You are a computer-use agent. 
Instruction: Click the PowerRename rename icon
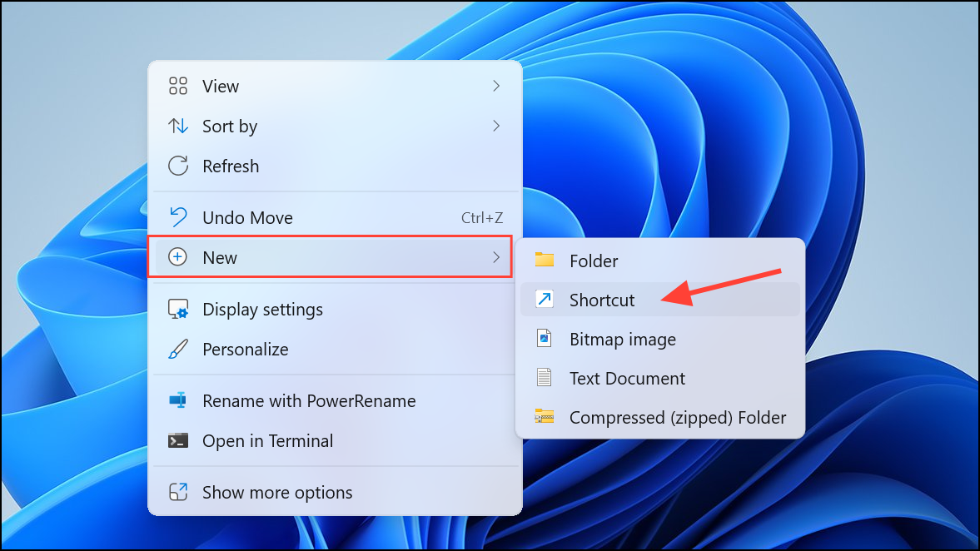point(178,400)
